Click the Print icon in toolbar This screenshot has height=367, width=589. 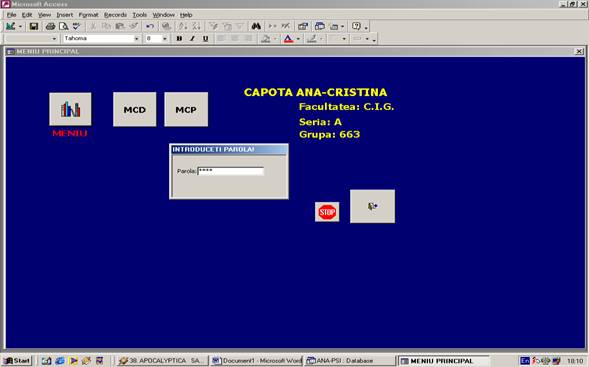click(50, 26)
